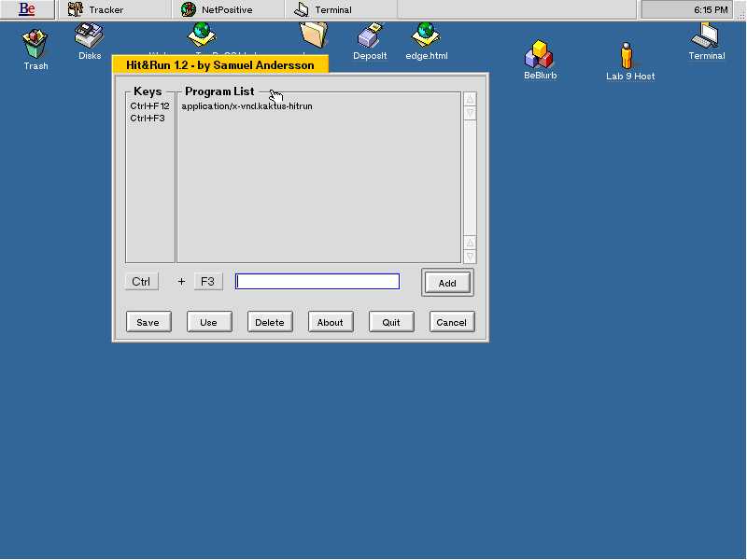Select the folder icon on the desktop
This screenshot has height=560, width=747.
[x=314, y=35]
